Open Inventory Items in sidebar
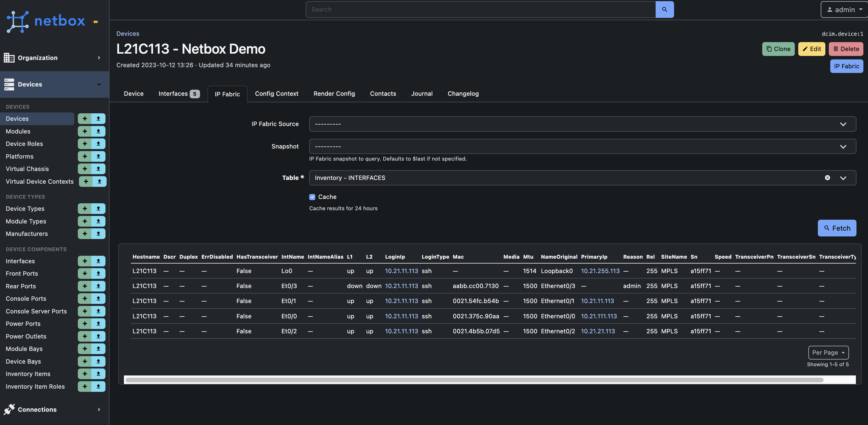Screen dimensions: 868x425 (28, 374)
